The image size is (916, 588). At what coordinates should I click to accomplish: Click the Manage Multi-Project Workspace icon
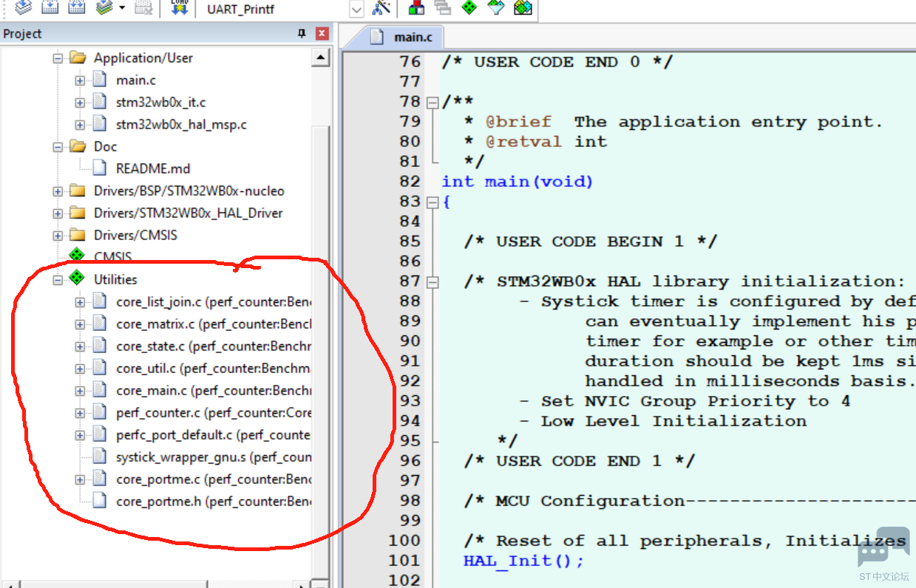[x=443, y=8]
